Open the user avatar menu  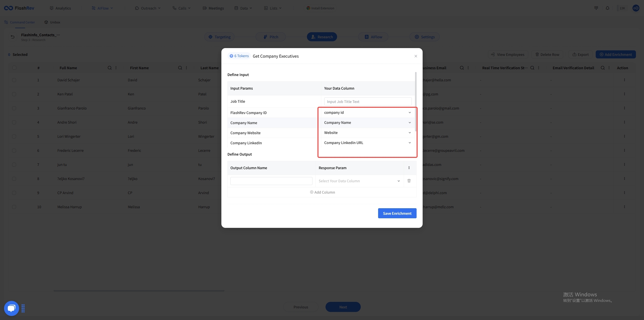(x=636, y=8)
